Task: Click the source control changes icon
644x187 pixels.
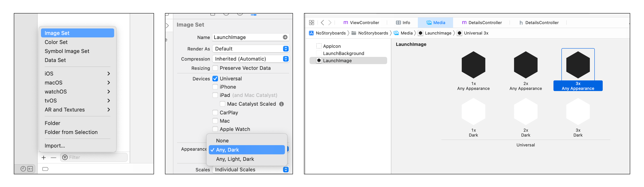Action: coord(30,169)
